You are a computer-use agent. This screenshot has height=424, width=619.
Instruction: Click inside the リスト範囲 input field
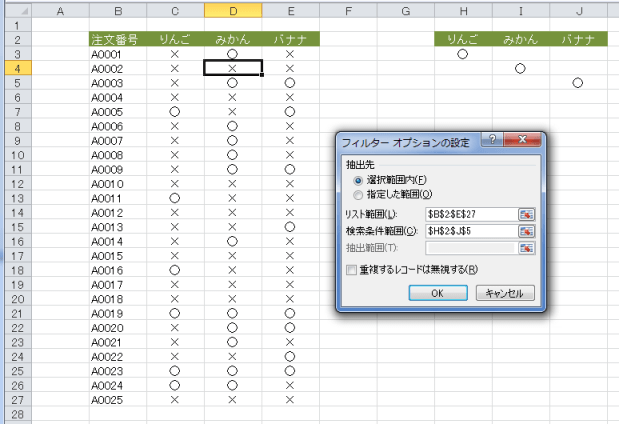click(470, 215)
